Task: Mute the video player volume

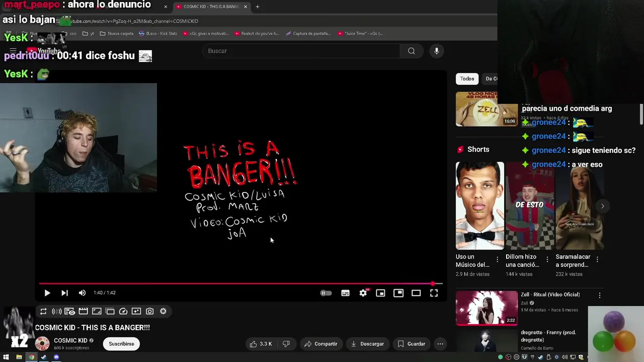Action: click(82, 293)
